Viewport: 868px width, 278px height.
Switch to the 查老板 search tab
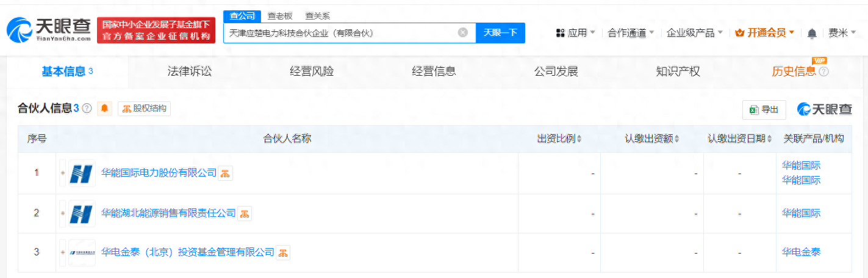pos(280,16)
